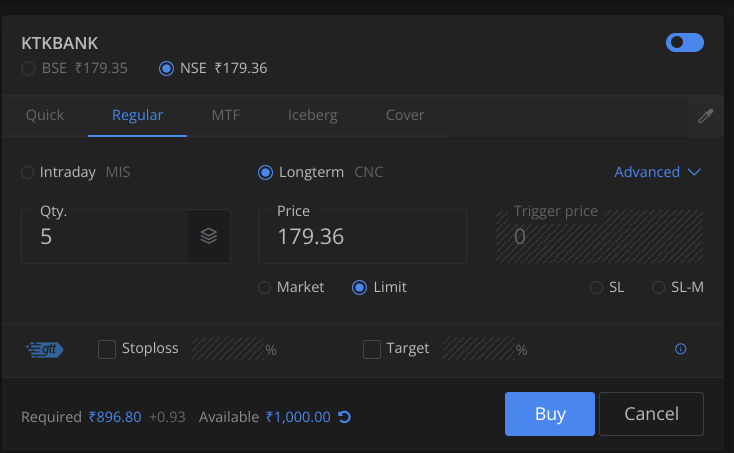
Task: Enable the Target checkbox
Action: coord(372,349)
